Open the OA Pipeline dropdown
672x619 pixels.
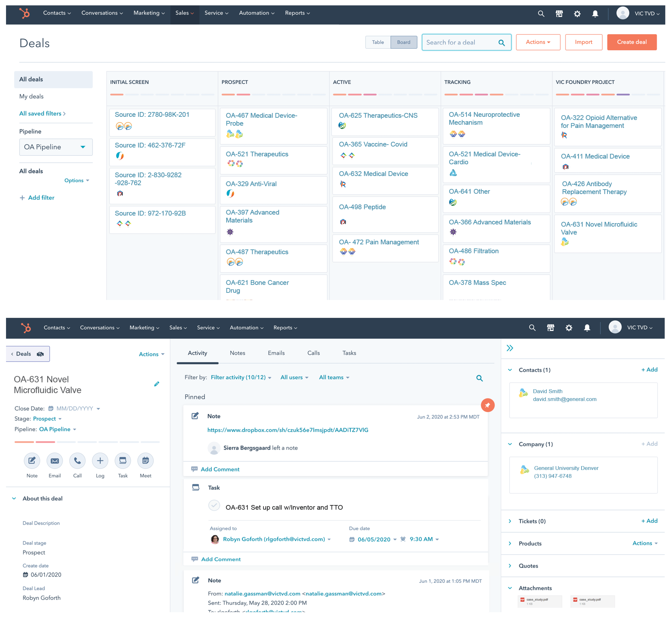[56, 147]
